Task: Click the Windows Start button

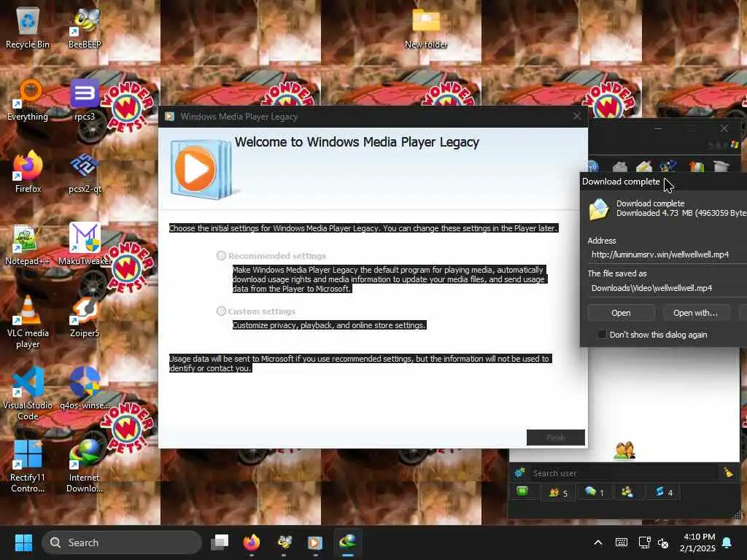Action: [x=23, y=542]
